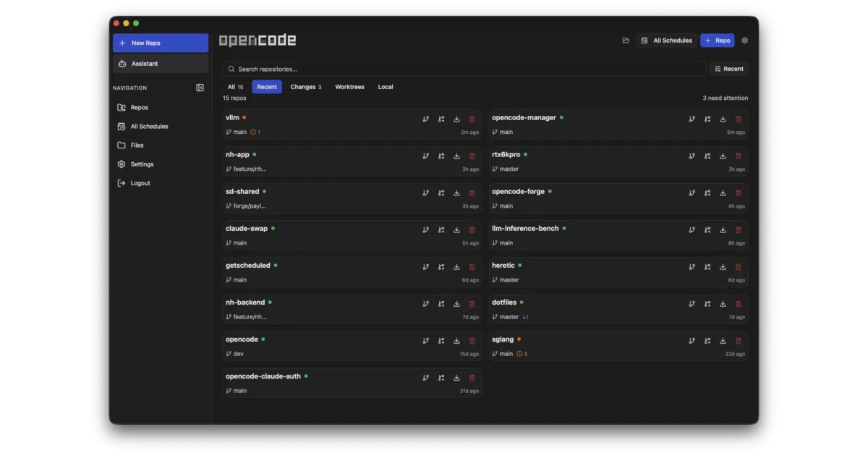868x456 pixels.
Task: Open branch icon on heretic row
Action: [x=692, y=267]
